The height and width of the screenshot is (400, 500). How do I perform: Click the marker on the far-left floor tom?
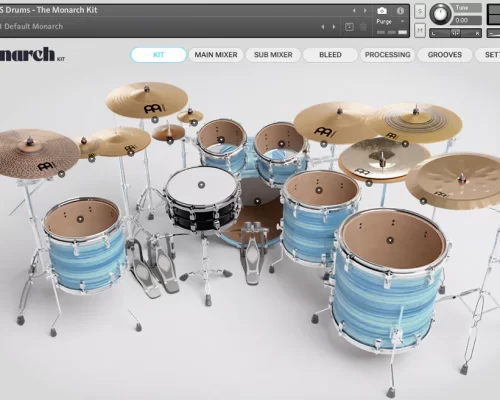pos(80,219)
